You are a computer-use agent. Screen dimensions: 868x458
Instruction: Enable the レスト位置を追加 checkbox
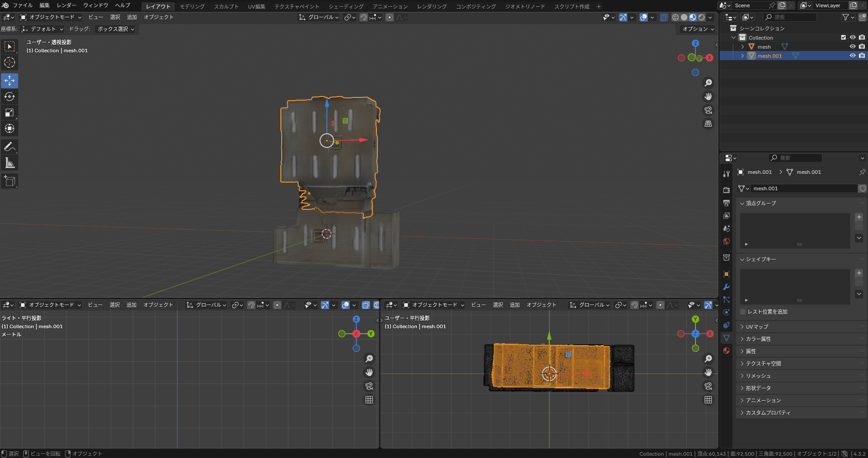(743, 312)
